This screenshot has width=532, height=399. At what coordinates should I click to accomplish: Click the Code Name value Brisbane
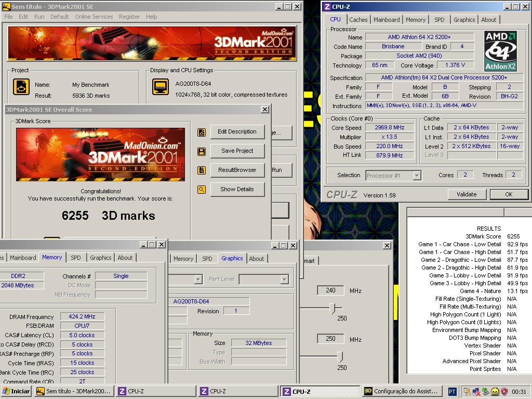[x=393, y=46]
